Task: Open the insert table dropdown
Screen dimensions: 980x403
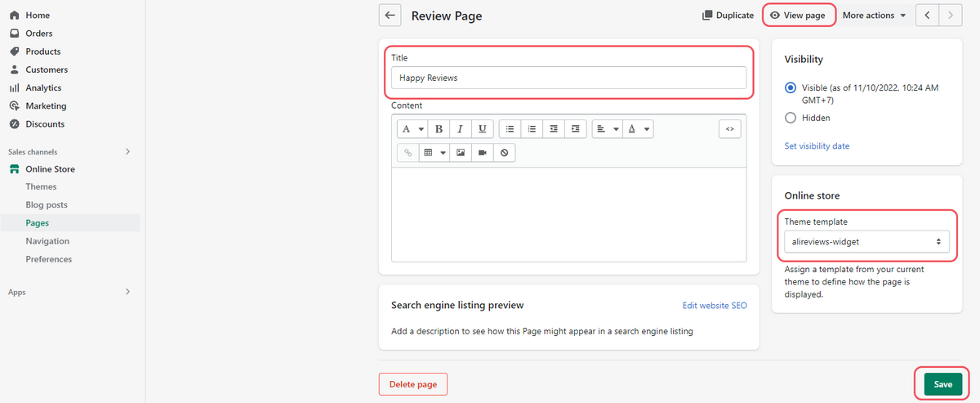Action: [x=434, y=153]
